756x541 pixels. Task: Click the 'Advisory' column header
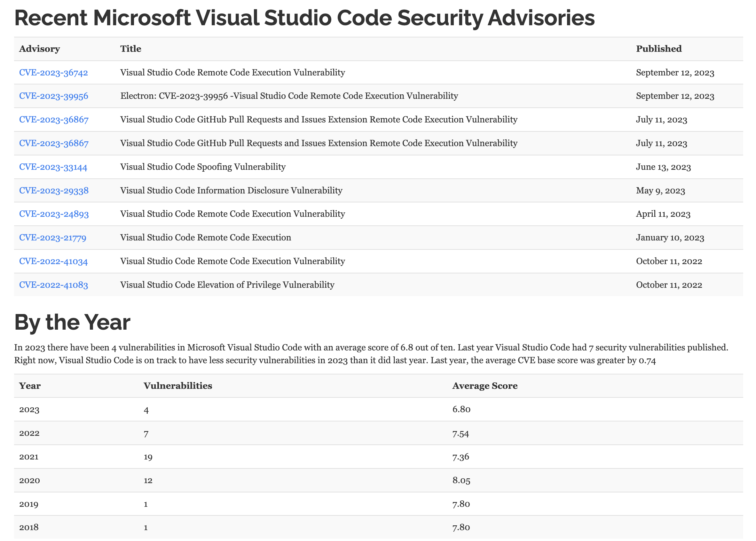39,49
